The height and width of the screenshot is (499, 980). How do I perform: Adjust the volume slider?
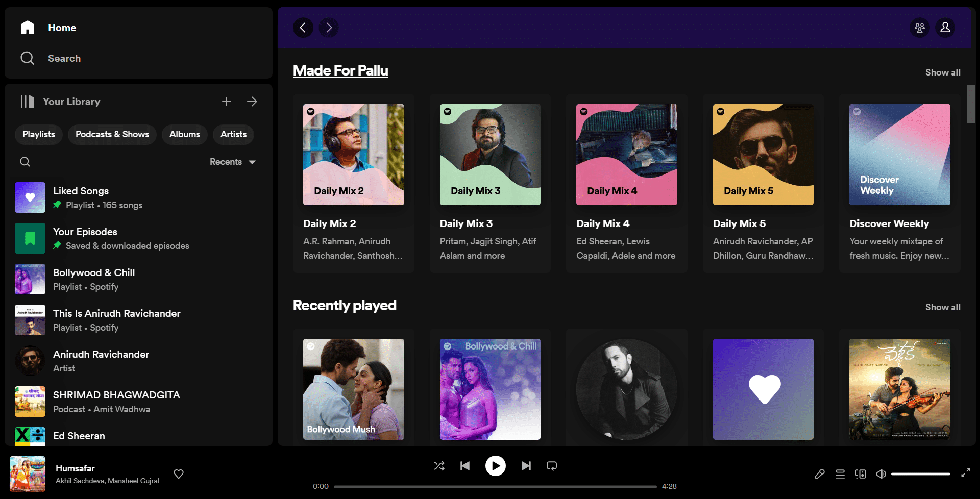(x=920, y=474)
